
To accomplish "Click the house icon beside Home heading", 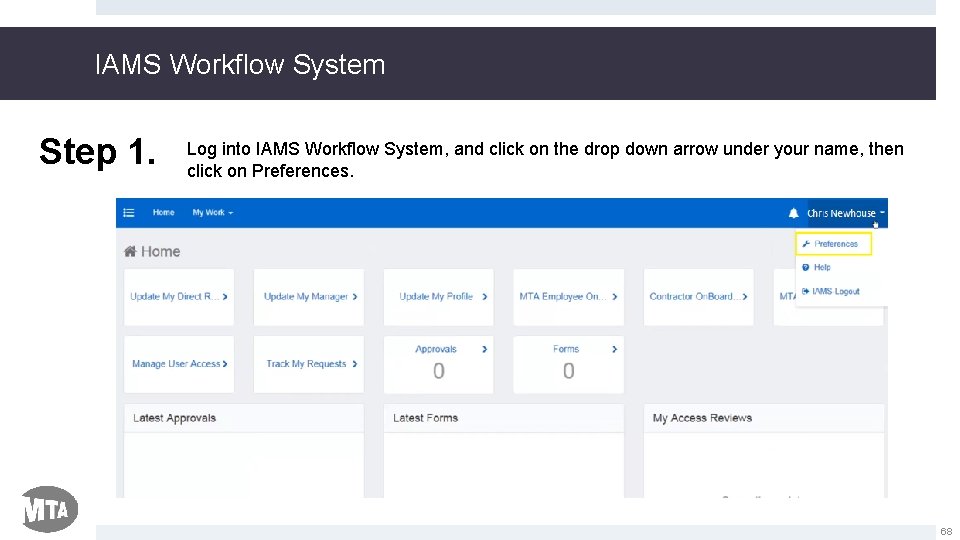I will tap(130, 251).
